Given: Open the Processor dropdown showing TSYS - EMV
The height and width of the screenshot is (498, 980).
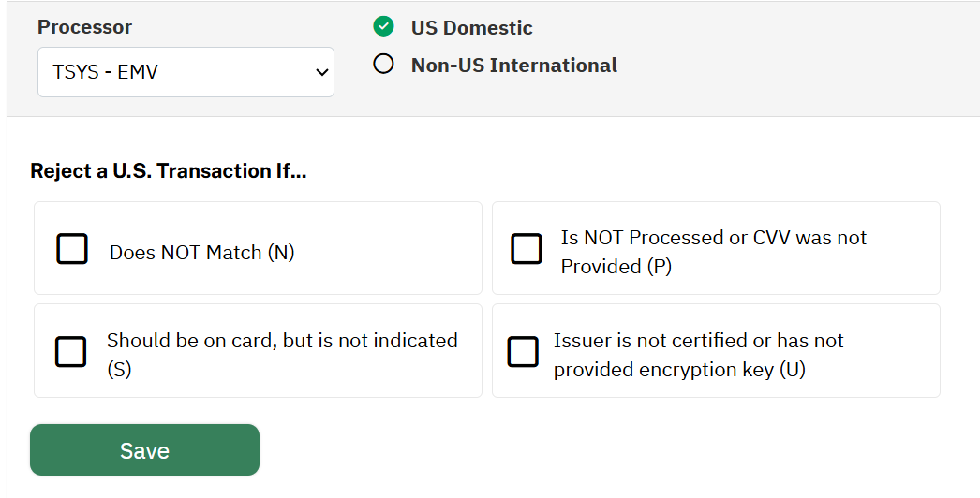Looking at the screenshot, I should [x=186, y=72].
